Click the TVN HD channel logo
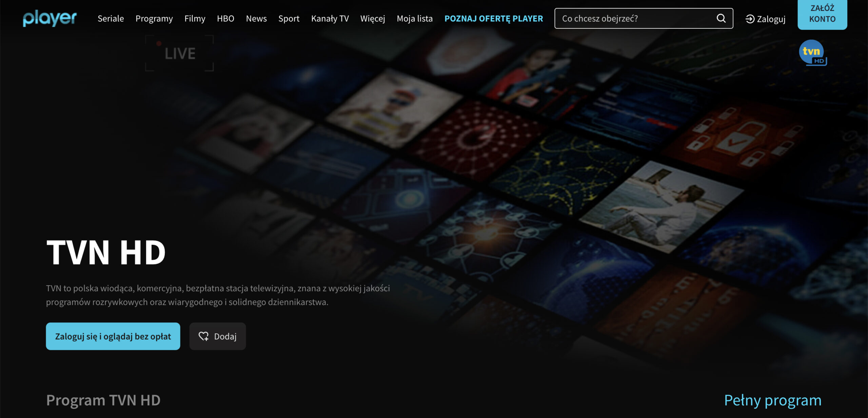The image size is (868, 418). (813, 53)
